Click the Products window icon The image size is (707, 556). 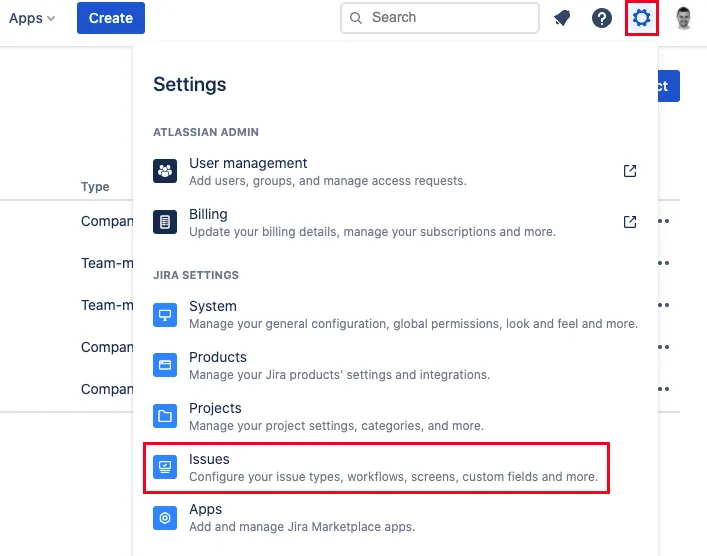[x=165, y=365]
